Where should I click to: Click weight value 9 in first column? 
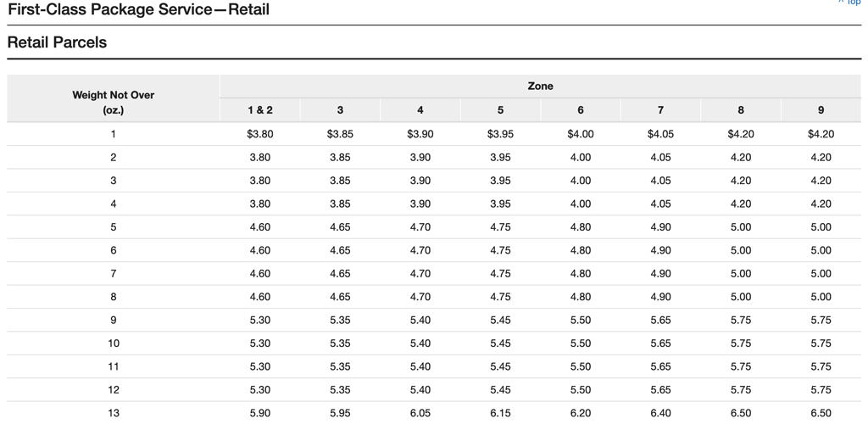[114, 321]
